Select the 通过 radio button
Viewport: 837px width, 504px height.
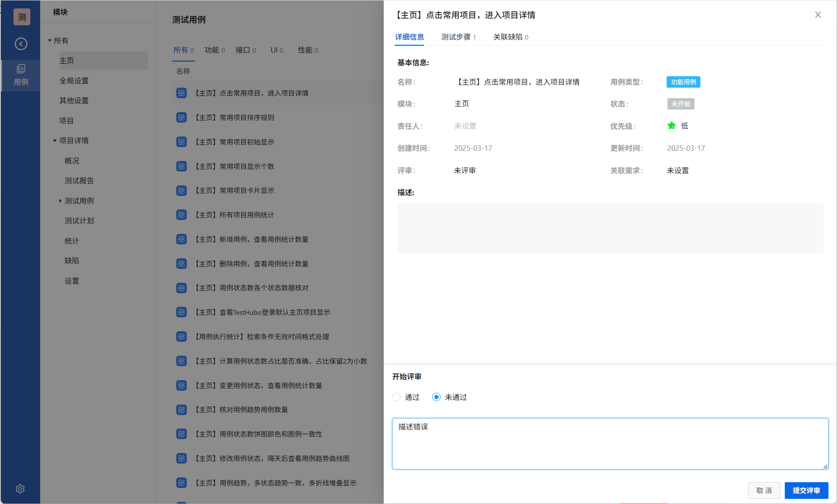(396, 397)
